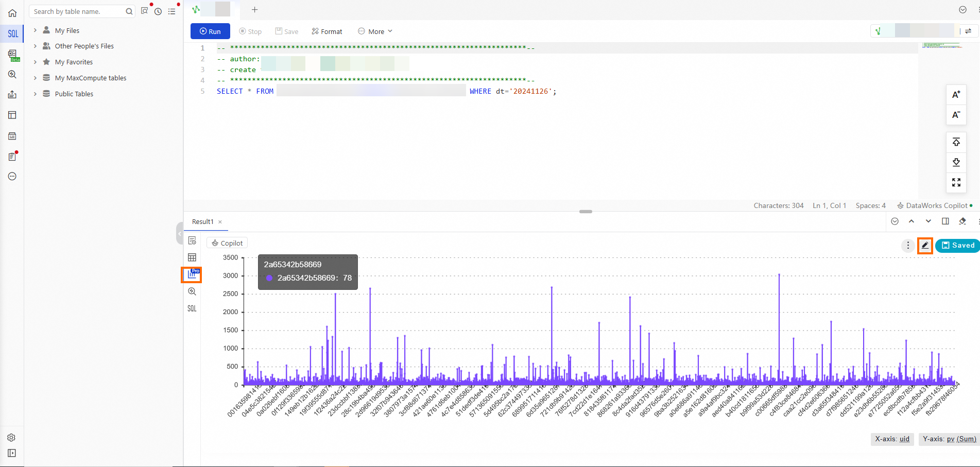The height and width of the screenshot is (467, 980).
Task: Change the X-axis uid field selector
Action: (x=892, y=439)
